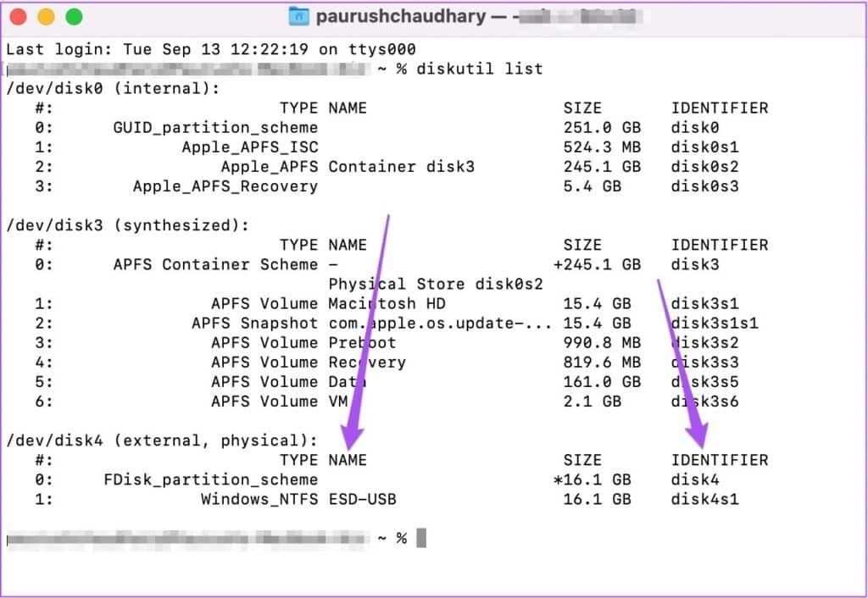Click the NAME column header under disk4
The height and width of the screenshot is (598, 868).
[348, 460]
